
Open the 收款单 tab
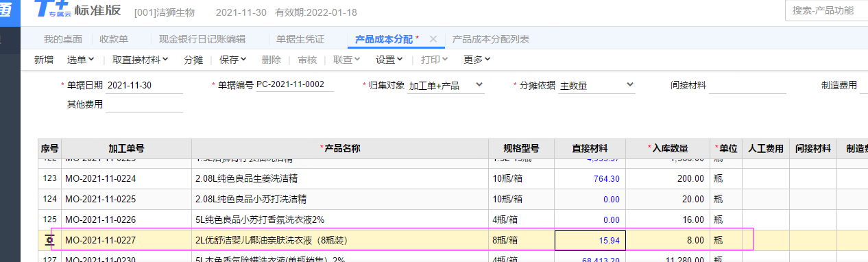click(x=114, y=39)
